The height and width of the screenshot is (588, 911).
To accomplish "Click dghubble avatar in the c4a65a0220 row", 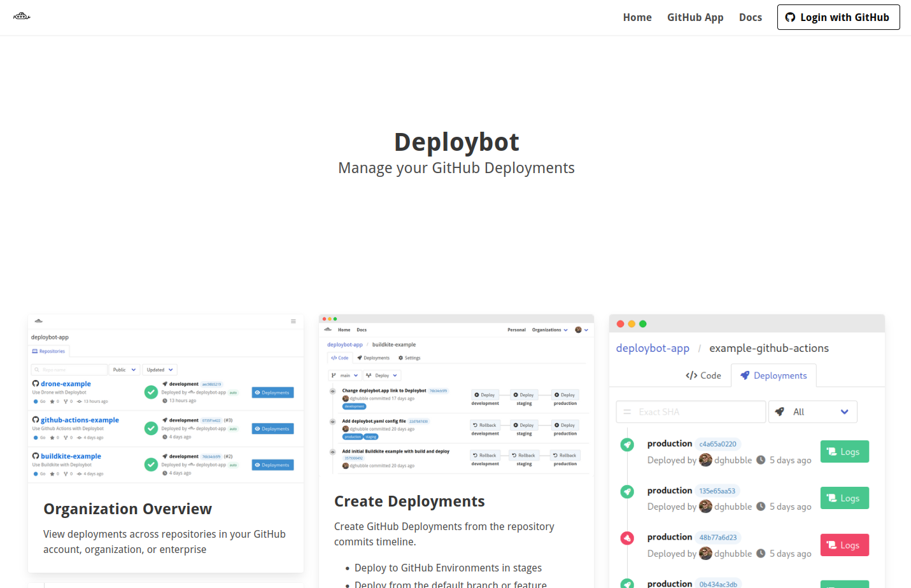I will pyautogui.click(x=705, y=460).
